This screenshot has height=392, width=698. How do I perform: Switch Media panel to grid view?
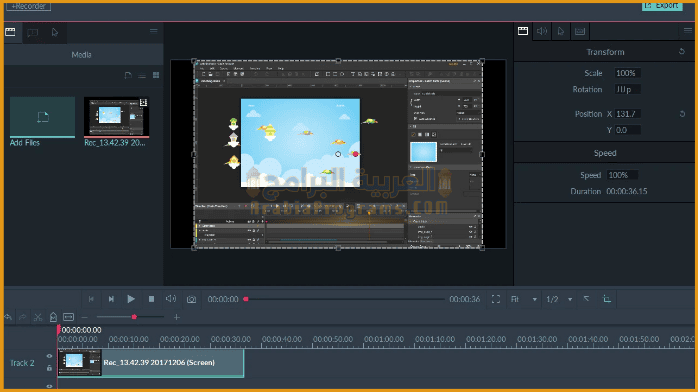click(156, 75)
